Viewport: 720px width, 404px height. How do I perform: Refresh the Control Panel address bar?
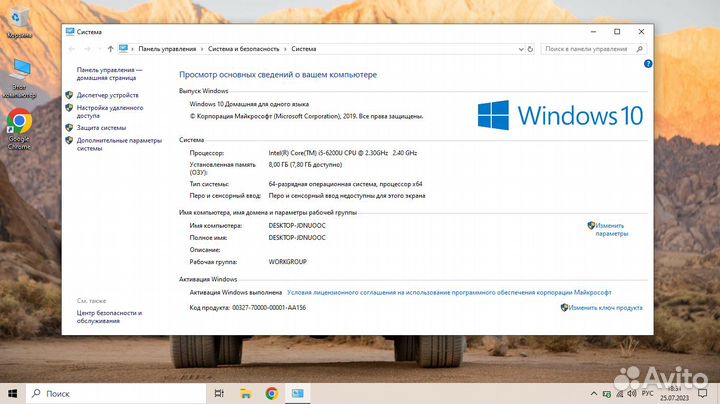click(x=530, y=49)
